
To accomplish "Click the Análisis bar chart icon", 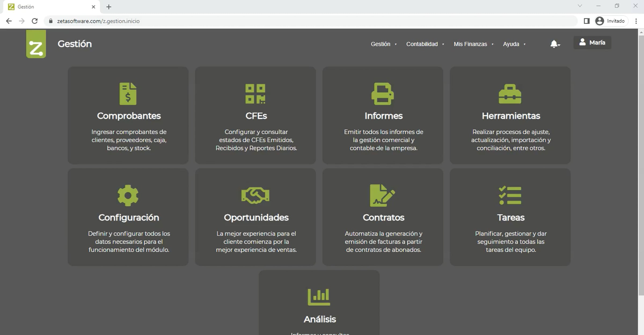I will pyautogui.click(x=319, y=297).
